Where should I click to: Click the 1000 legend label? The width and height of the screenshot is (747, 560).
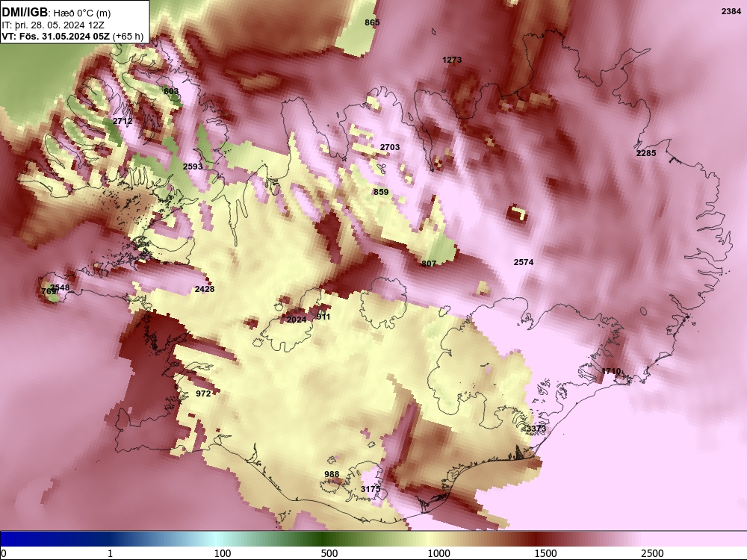coord(438,553)
